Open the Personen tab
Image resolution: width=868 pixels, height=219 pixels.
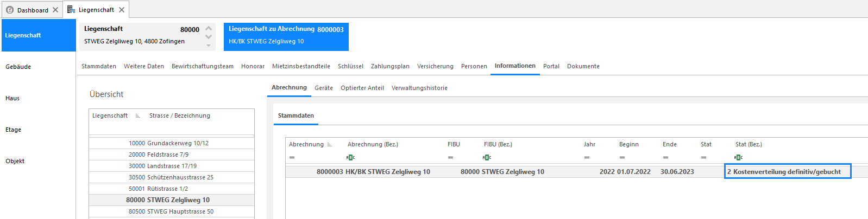(474, 66)
